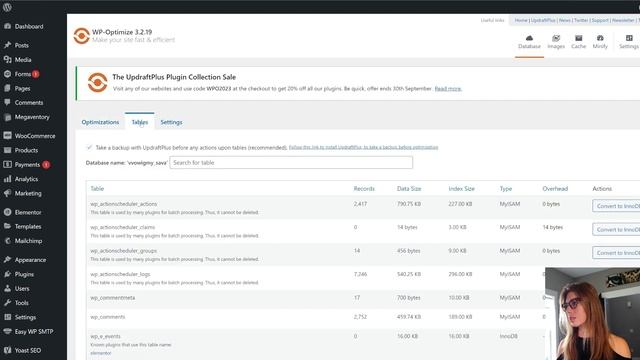
Task: Open Plugins sidebar icon
Action: tap(7, 274)
